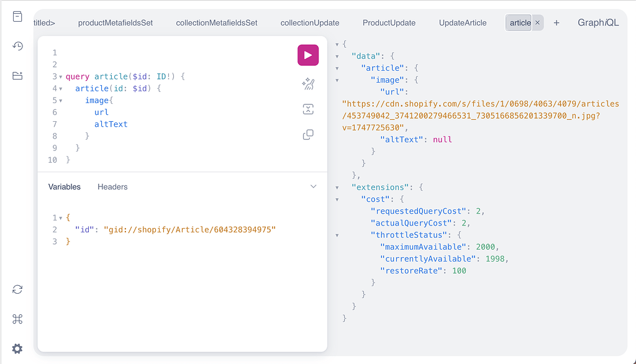This screenshot has height=364, width=636.
Task: Collapse the "extensions" node in response
Action: (337, 188)
